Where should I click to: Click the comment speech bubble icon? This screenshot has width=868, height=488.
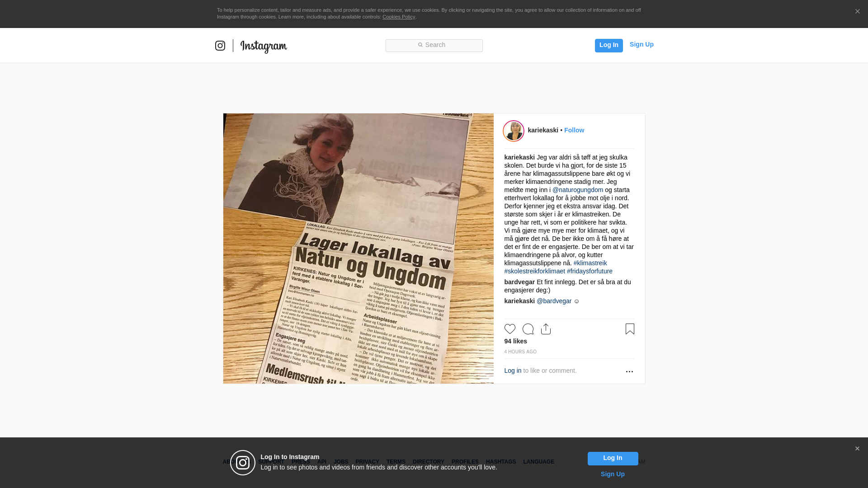pyautogui.click(x=528, y=329)
